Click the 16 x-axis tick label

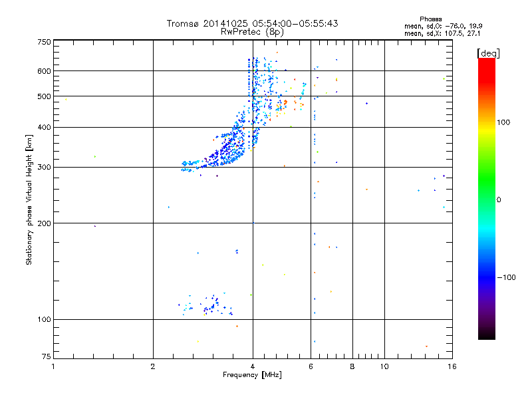452,366
